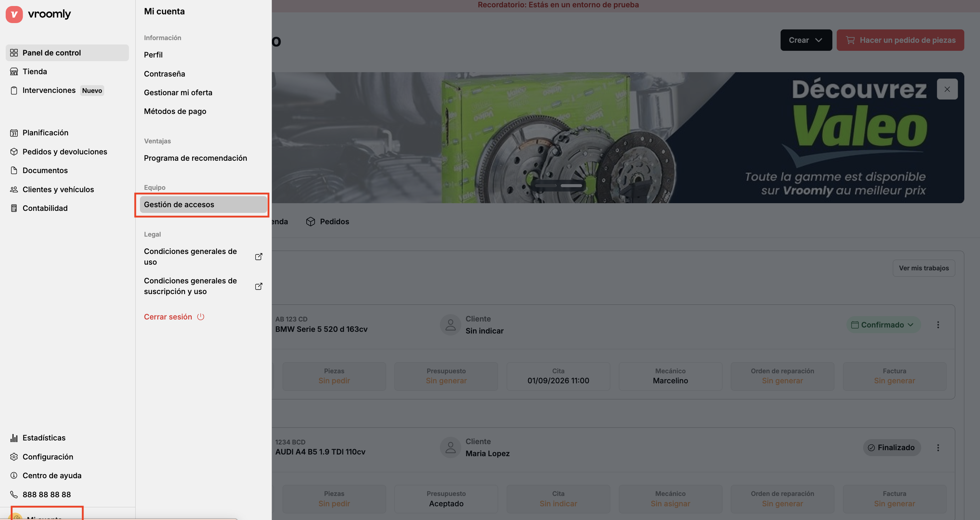This screenshot has height=520, width=980.
Task: Open three-dot menu for AUDI A4 job
Action: click(x=938, y=448)
